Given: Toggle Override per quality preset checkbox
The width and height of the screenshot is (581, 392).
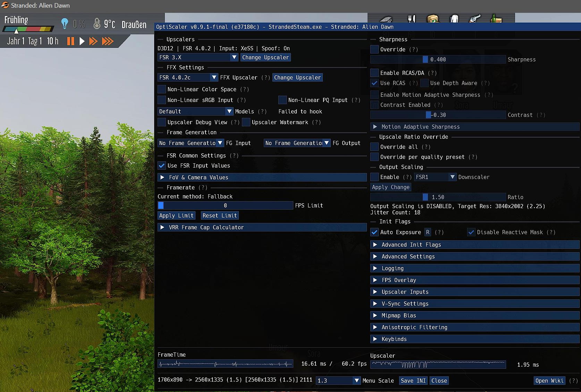Looking at the screenshot, I should [374, 157].
